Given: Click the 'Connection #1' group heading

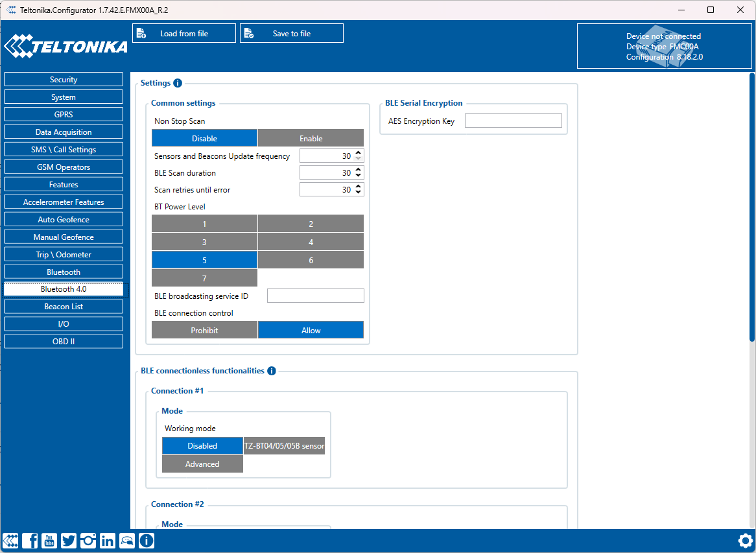Looking at the screenshot, I should (178, 390).
